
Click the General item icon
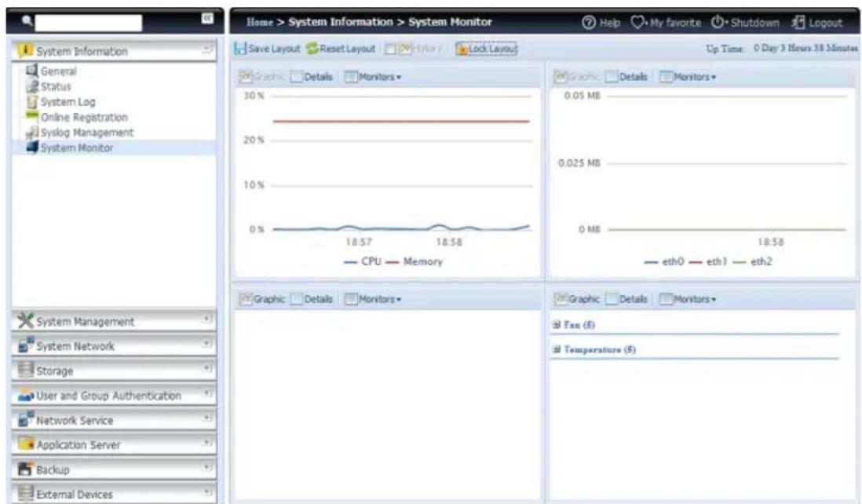point(32,71)
